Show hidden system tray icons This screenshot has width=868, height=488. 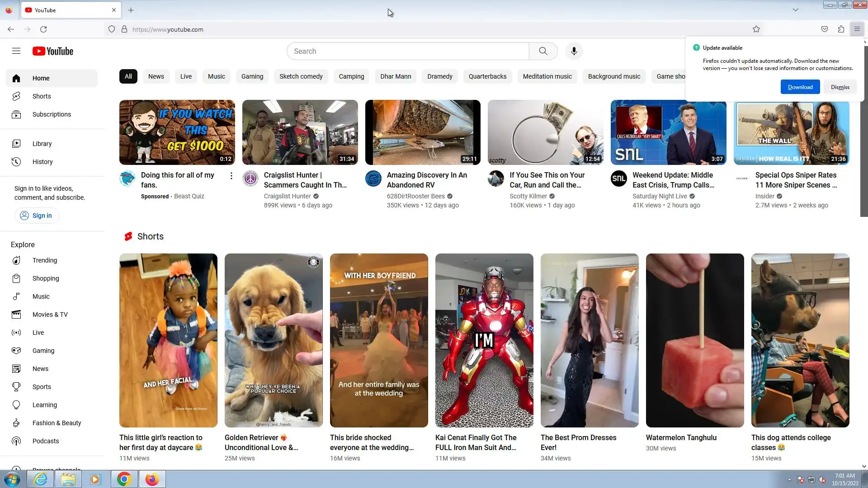(x=789, y=479)
